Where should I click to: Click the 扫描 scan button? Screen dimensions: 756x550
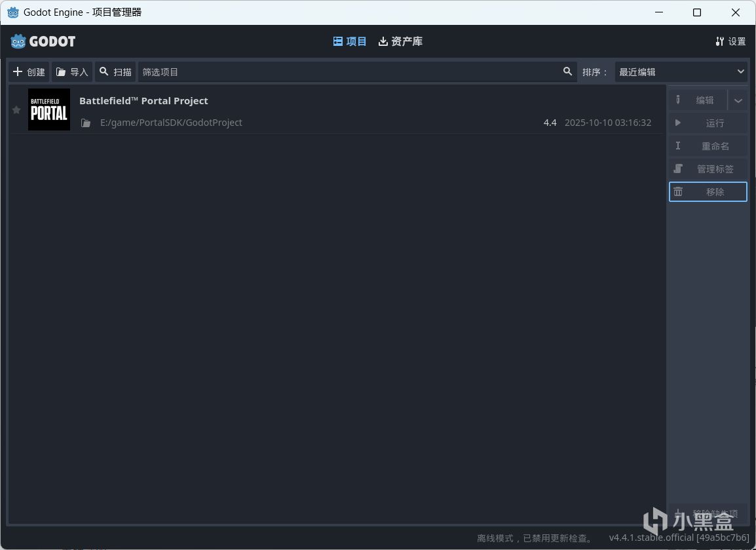click(x=115, y=72)
